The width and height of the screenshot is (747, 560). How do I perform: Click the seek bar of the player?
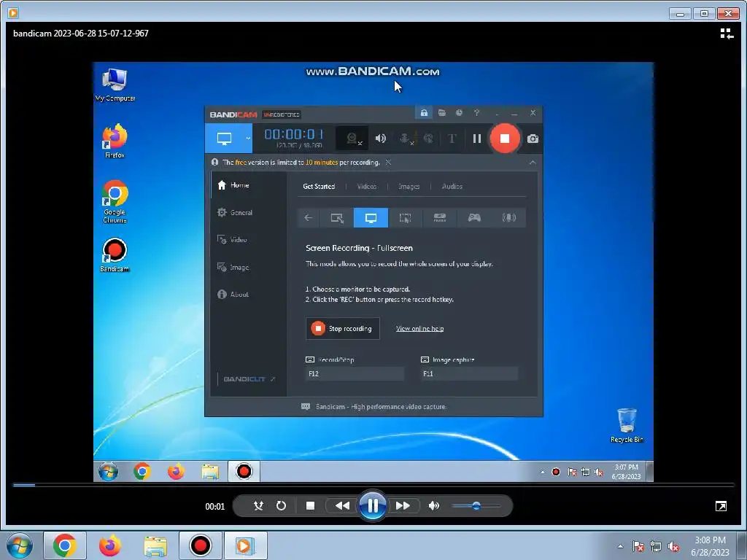(x=373, y=485)
